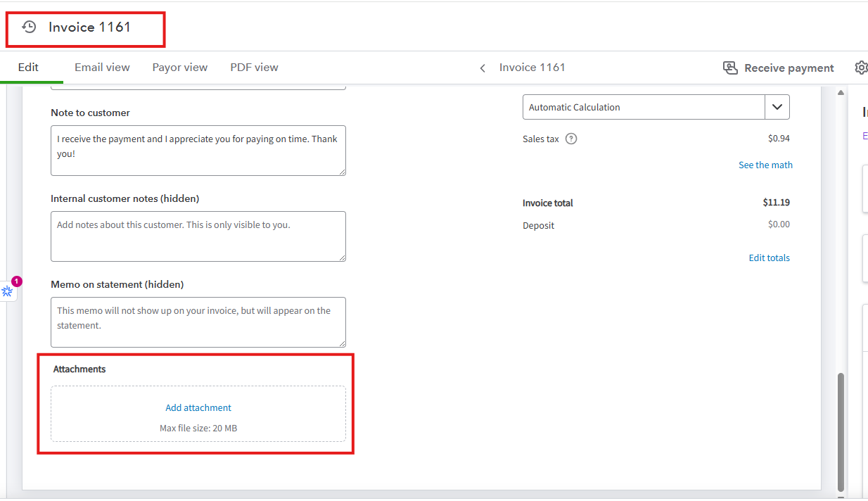
Task: Open the Payor view tab
Action: (x=179, y=68)
